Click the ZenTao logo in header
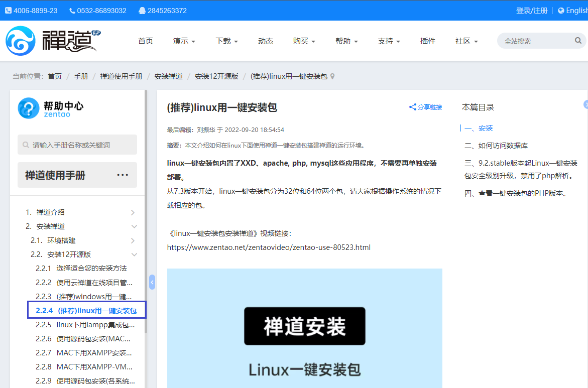588x388 pixels. tap(53, 41)
